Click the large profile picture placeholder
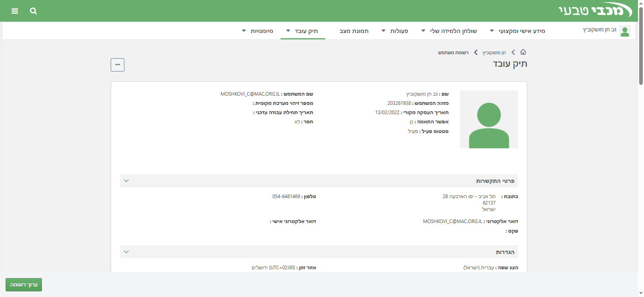 tap(489, 119)
